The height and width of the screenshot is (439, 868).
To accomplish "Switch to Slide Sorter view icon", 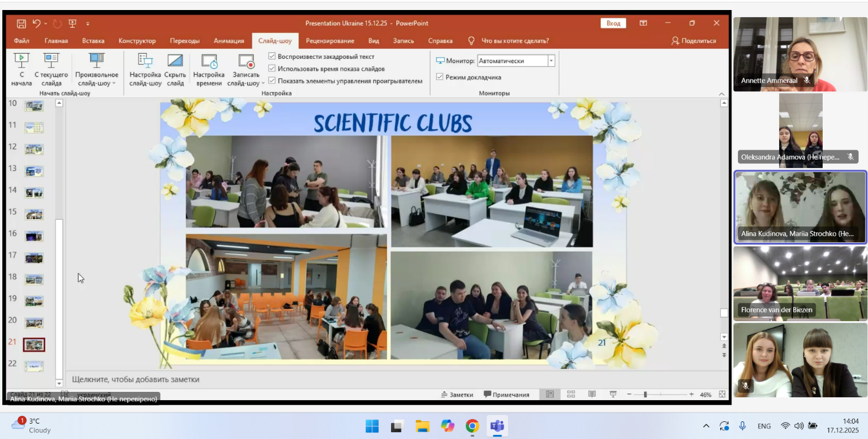I will coord(571,394).
